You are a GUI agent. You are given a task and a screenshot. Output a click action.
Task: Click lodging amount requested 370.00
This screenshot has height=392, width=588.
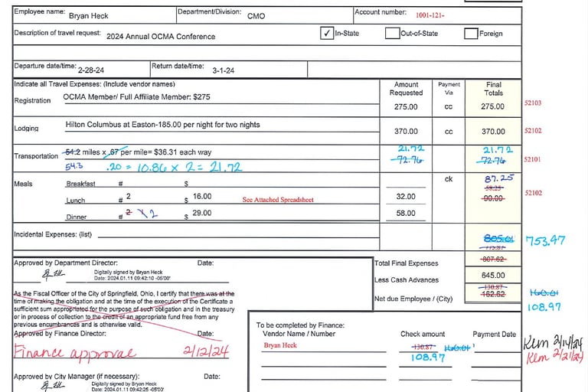pos(406,131)
